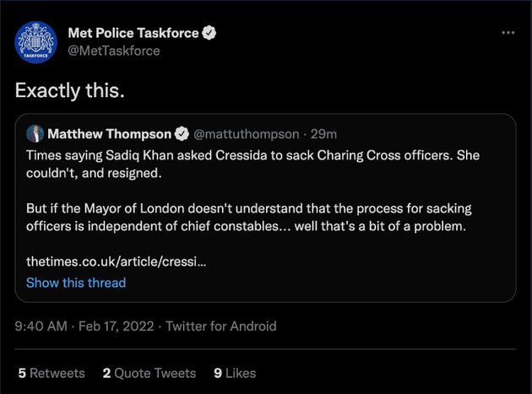Click the second paragraph about Mayor of London
532x394 pixels.
pos(249,218)
